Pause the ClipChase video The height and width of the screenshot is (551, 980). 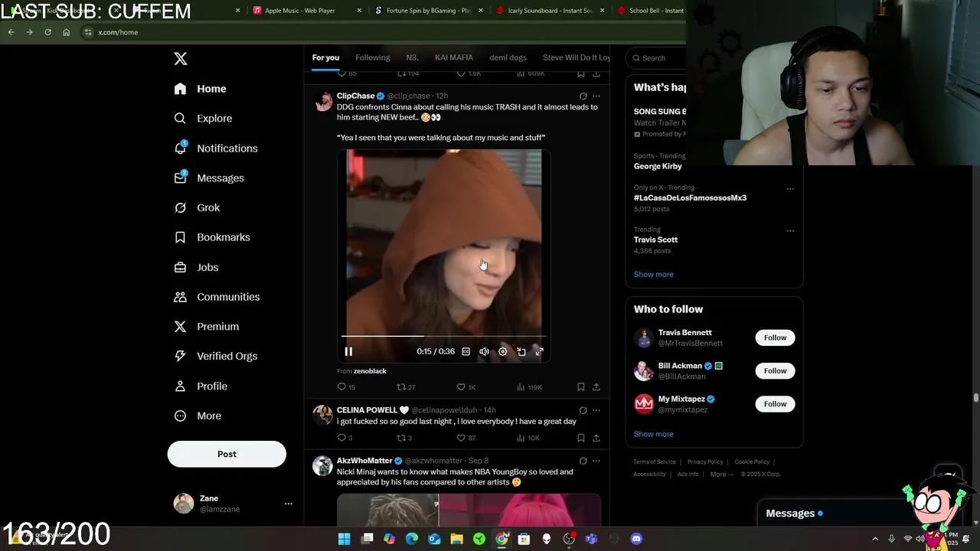348,351
